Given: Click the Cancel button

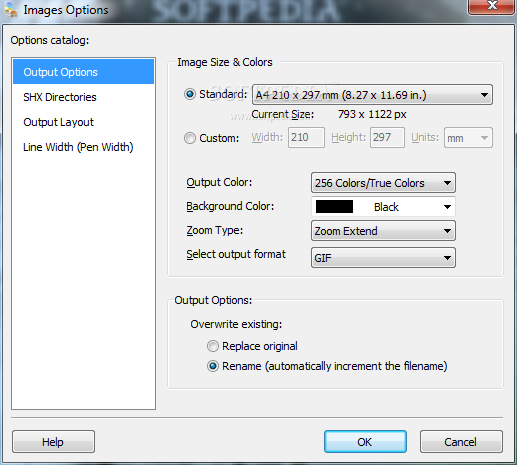Looking at the screenshot, I should (x=461, y=442).
